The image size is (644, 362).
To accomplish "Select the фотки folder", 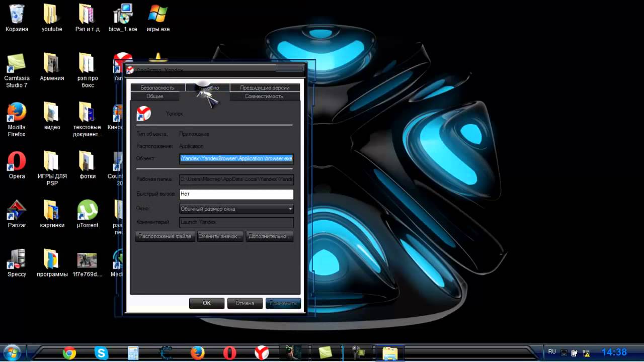I will point(87,165).
